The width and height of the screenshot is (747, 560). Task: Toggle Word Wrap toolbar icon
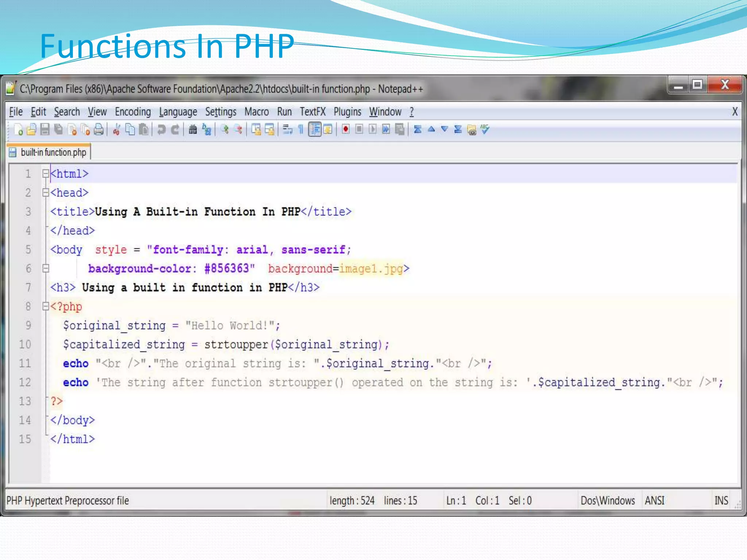[x=287, y=129]
